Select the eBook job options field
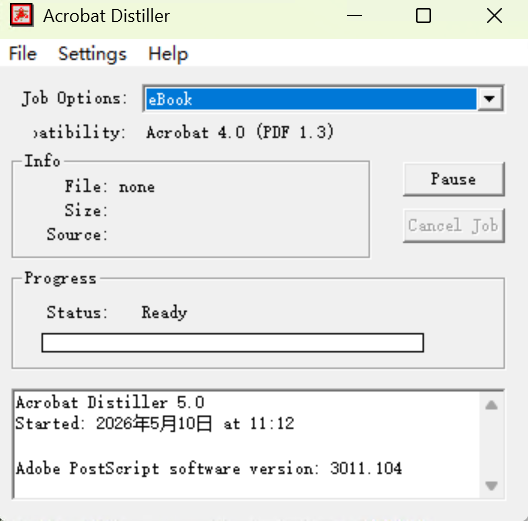 pos(311,99)
